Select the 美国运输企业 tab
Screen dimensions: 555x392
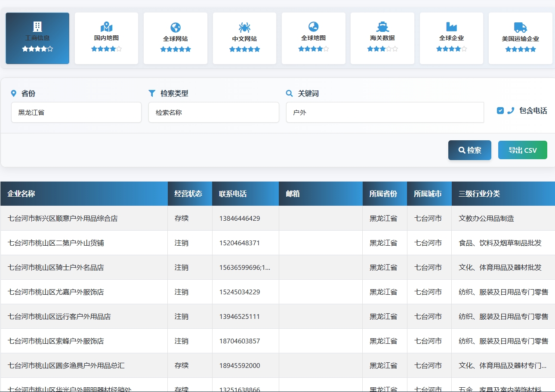pyautogui.click(x=521, y=38)
